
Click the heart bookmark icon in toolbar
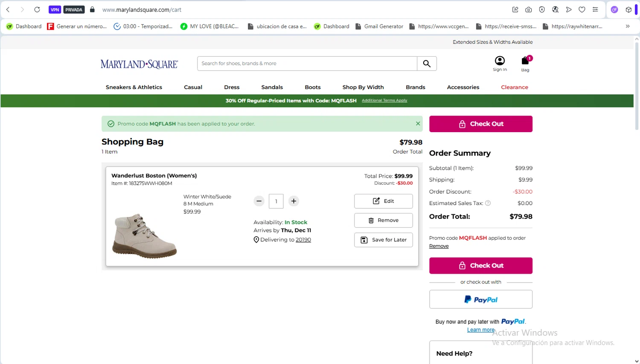pyautogui.click(x=582, y=9)
